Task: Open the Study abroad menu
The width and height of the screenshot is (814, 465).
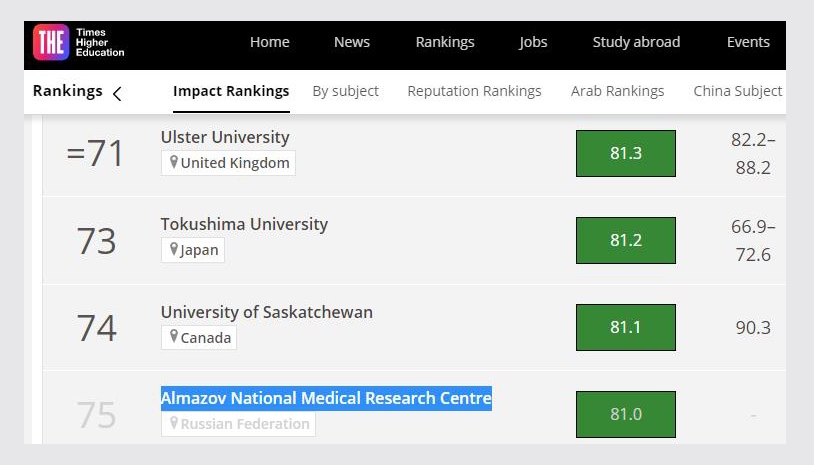Action: 636,42
